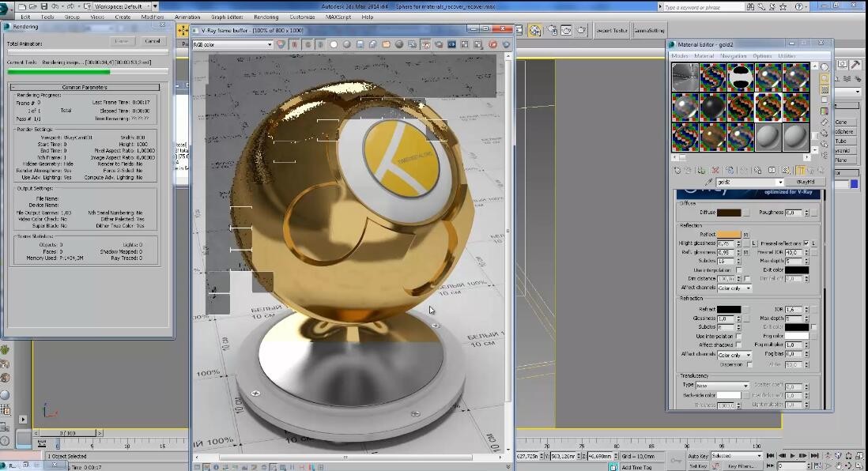The image size is (868, 471).
Task: Open Material Editor Navigation menu
Action: [x=734, y=56]
